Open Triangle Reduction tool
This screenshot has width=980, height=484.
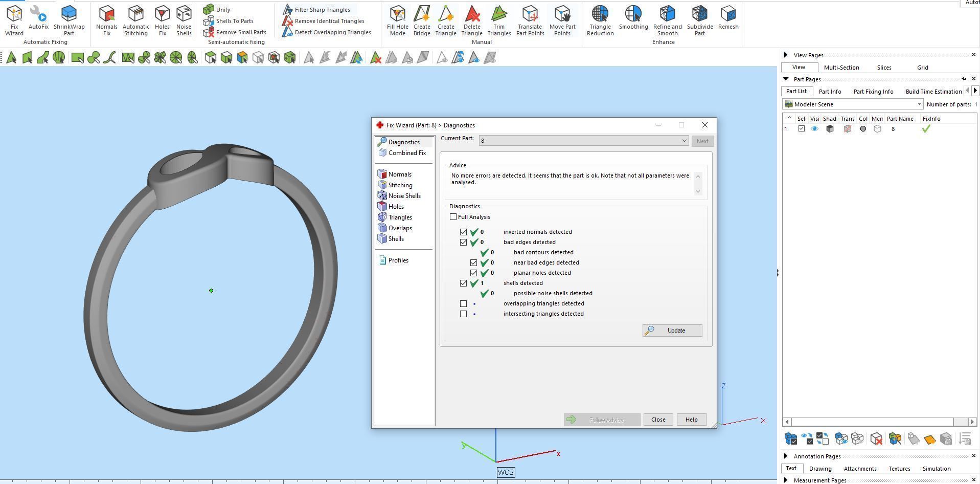point(600,20)
